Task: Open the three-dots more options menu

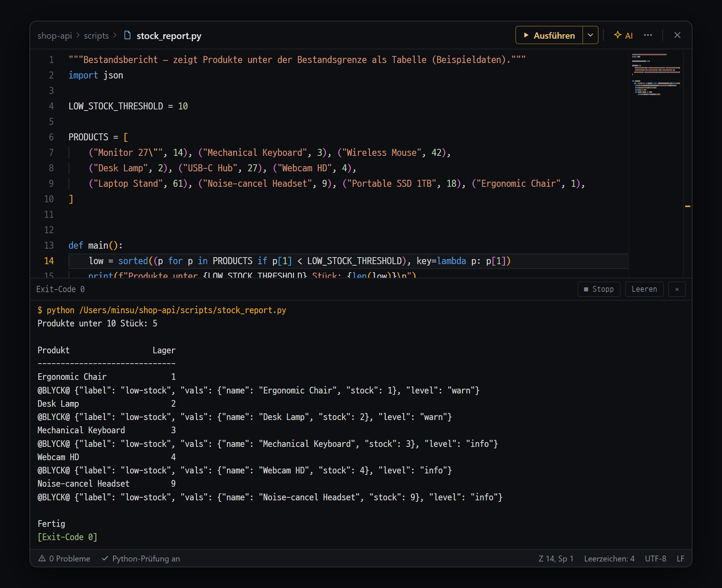Action: [648, 35]
